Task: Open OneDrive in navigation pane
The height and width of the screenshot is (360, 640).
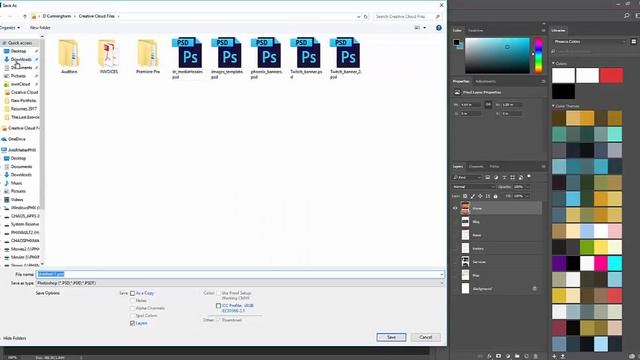Action: (17, 139)
